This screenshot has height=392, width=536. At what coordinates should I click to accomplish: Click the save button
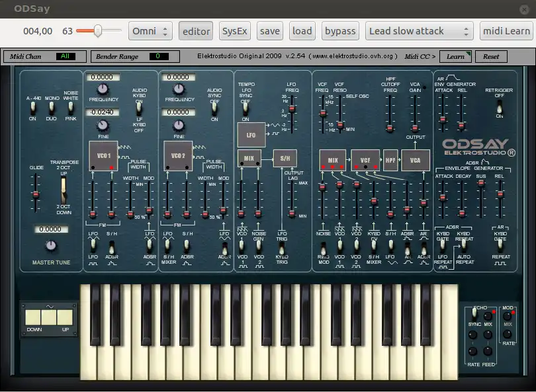pyautogui.click(x=270, y=31)
